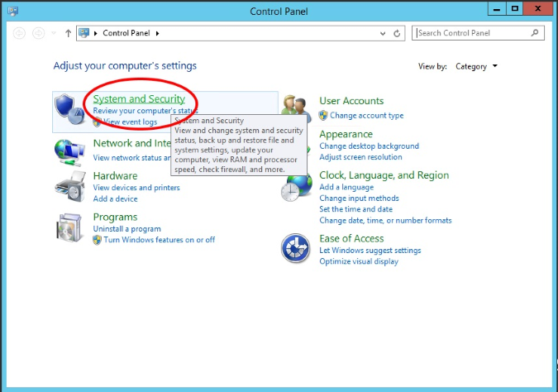Click Change account type link
This screenshot has width=558, height=392.
[366, 115]
